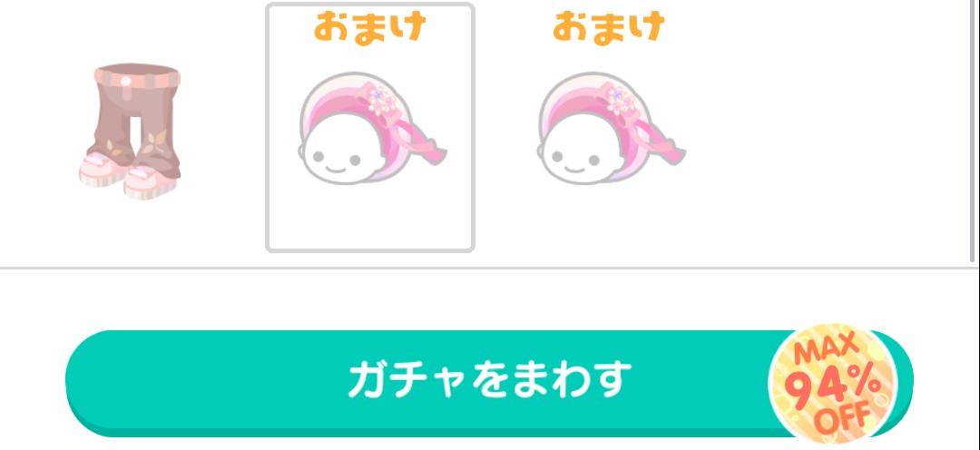Tap the mannequin face under the boxed beret
Viewport: 980px width, 450px height.
click(334, 160)
